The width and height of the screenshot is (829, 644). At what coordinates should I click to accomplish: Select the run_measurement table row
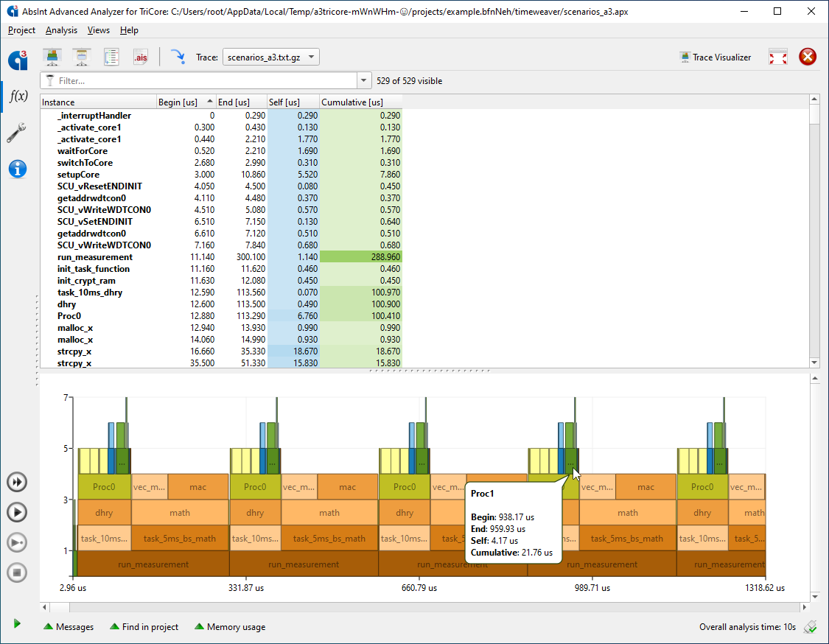point(221,257)
